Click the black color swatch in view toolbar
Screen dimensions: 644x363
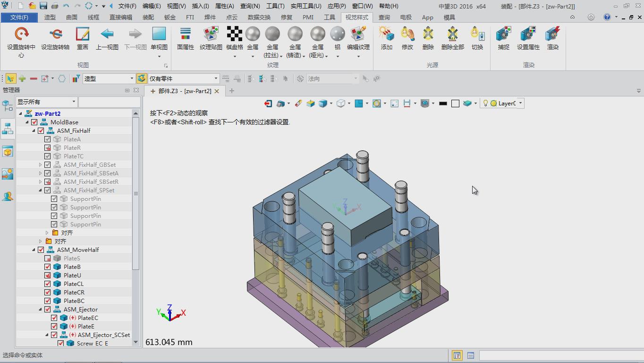click(443, 104)
